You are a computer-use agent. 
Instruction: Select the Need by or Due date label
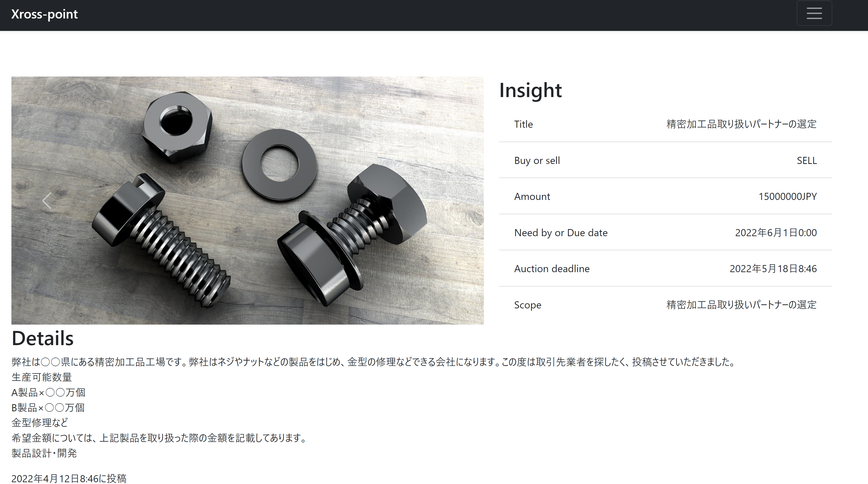coord(561,233)
